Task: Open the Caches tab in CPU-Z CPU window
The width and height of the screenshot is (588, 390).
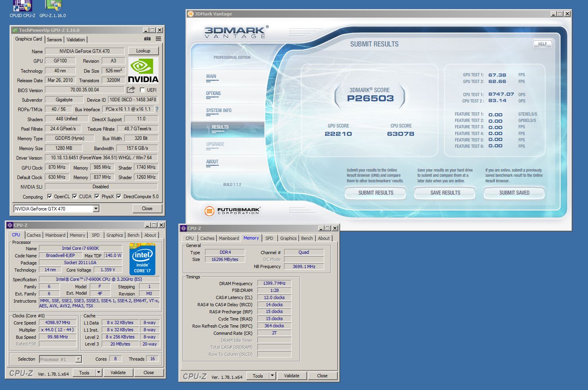Action: pos(34,235)
